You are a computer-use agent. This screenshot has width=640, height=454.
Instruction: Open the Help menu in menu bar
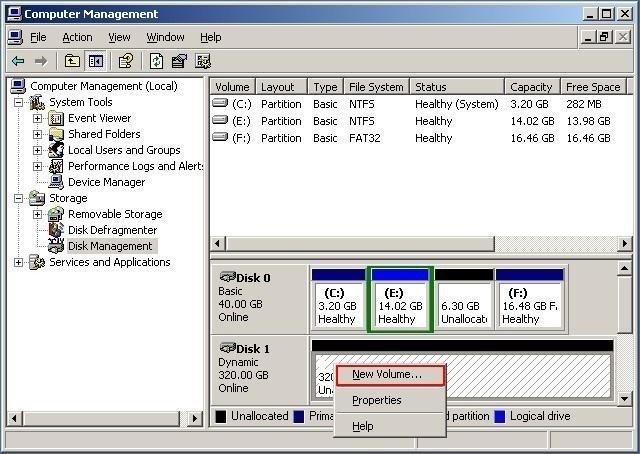[x=211, y=38]
